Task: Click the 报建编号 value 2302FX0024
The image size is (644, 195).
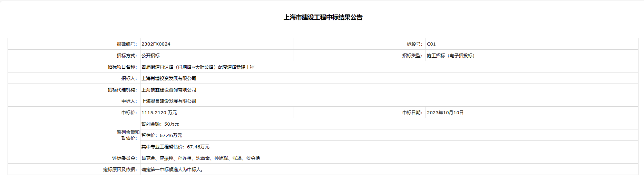Action: point(156,44)
